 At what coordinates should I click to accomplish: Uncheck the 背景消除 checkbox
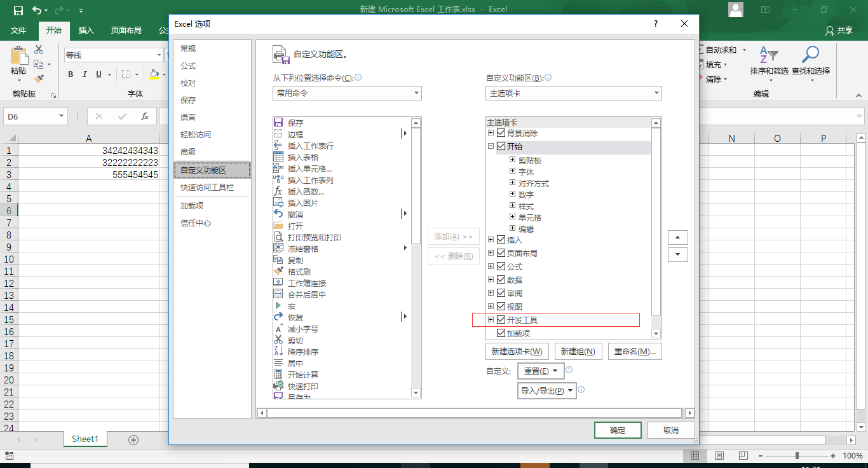[501, 134]
